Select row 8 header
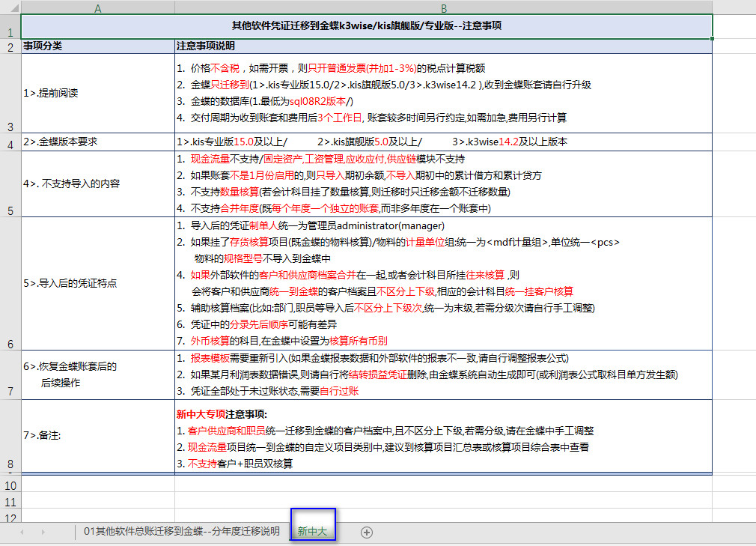The height and width of the screenshot is (546, 756). point(10,436)
